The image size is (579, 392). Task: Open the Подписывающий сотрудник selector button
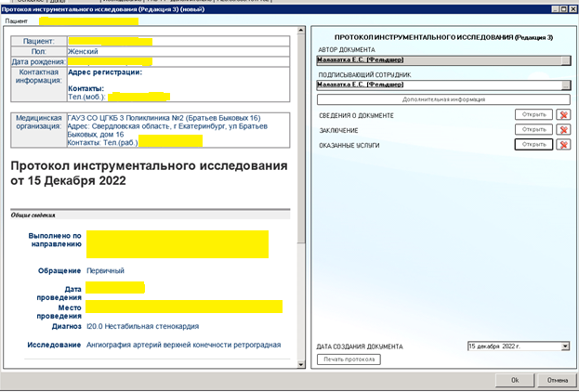[566, 85]
